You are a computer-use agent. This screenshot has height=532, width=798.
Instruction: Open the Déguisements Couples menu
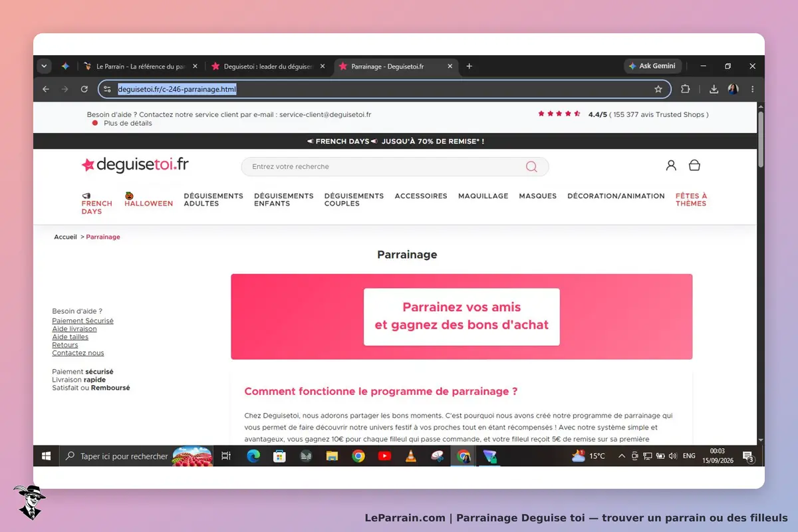click(354, 199)
